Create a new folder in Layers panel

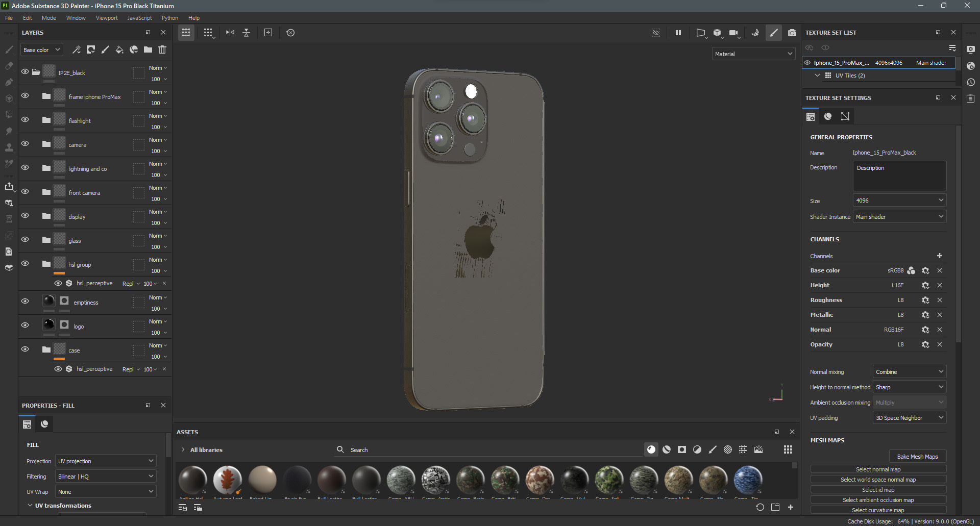(x=148, y=49)
